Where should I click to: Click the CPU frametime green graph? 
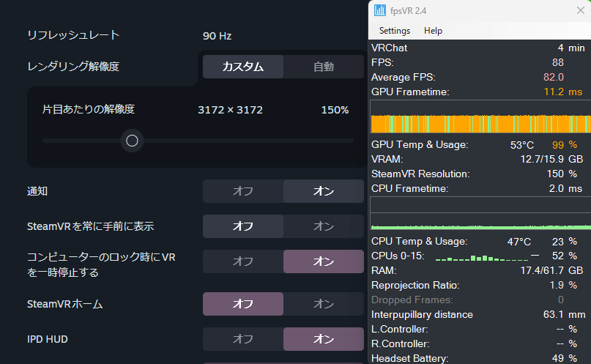point(480,214)
